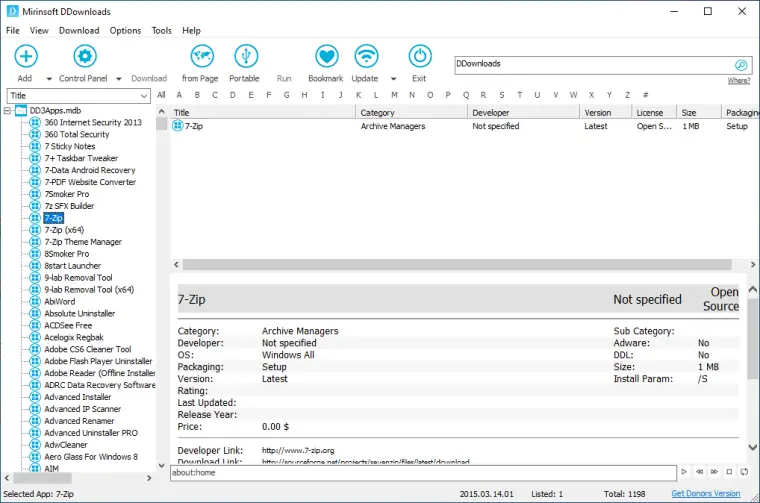
Task: Open the View menu
Action: (39, 31)
